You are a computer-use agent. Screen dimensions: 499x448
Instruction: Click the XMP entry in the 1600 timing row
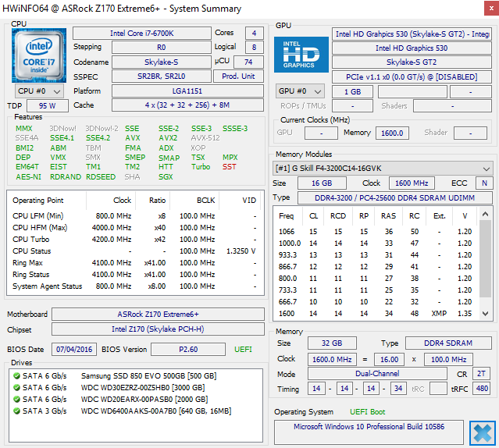439,314
